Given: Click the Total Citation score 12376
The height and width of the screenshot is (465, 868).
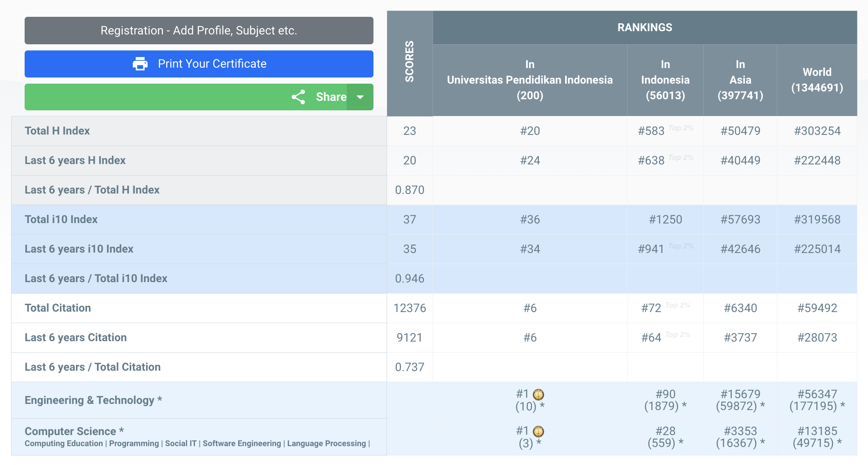Looking at the screenshot, I should pos(409,308).
